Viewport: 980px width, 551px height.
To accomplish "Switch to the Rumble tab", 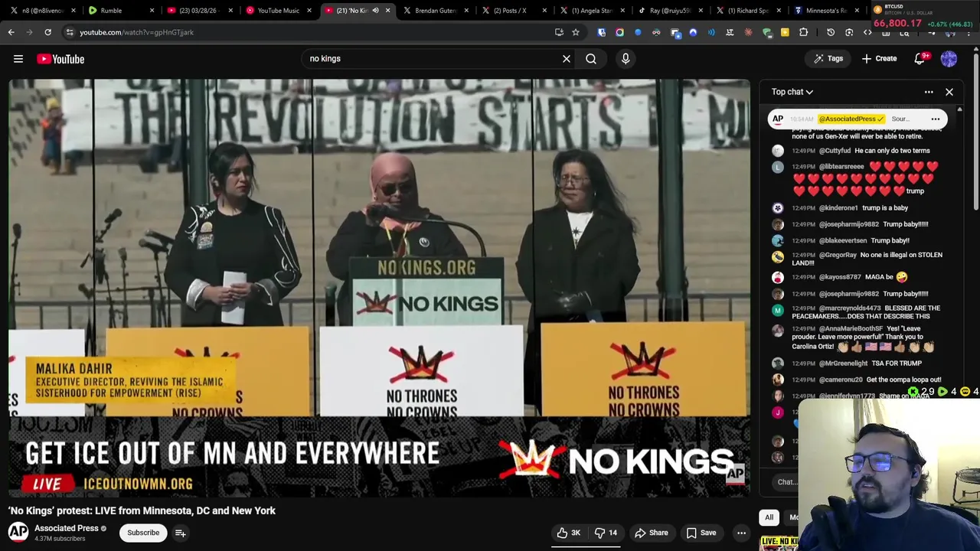I will (x=121, y=11).
